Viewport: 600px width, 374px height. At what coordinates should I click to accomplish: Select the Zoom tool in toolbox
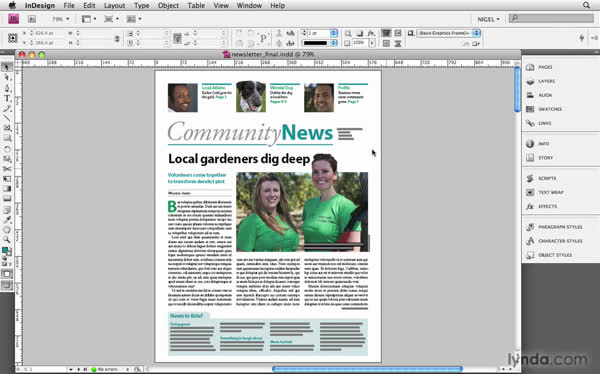[7, 240]
